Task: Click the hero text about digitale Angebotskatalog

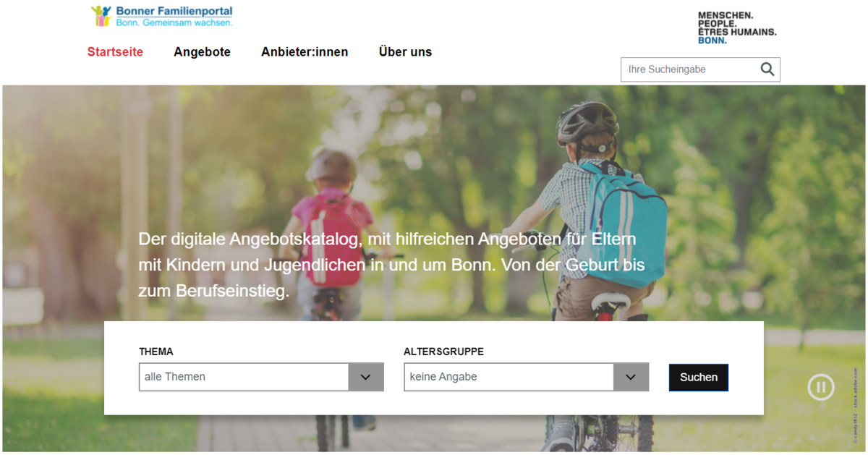Action: pos(391,265)
